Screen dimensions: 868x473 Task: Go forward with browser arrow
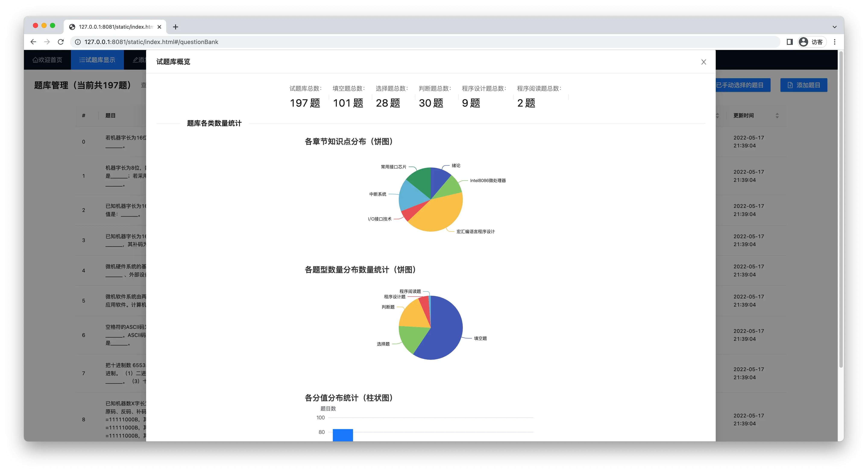[47, 42]
